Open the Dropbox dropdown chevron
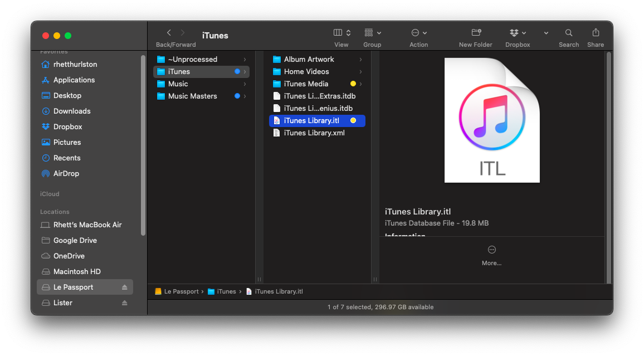The width and height of the screenshot is (644, 356). [524, 33]
